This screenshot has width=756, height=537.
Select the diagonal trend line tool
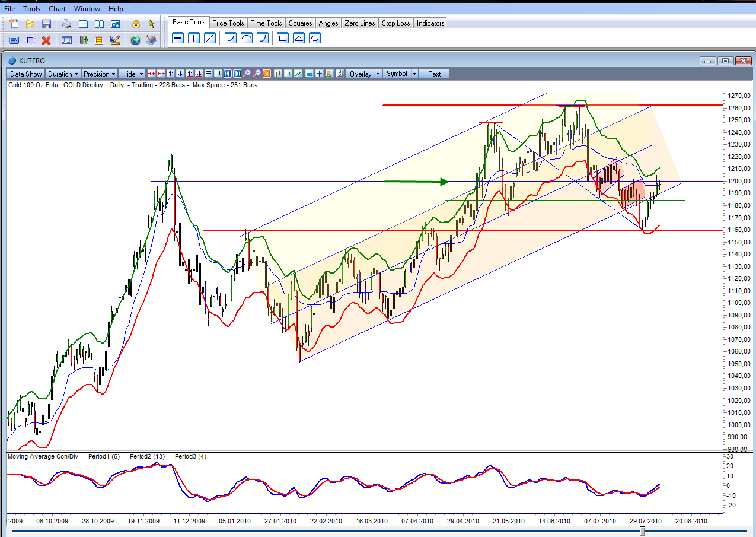pyautogui.click(x=209, y=38)
